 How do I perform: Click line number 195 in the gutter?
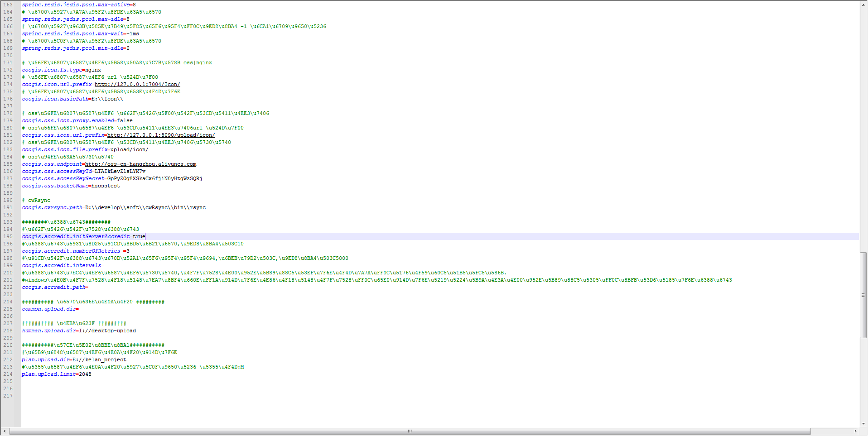8,236
